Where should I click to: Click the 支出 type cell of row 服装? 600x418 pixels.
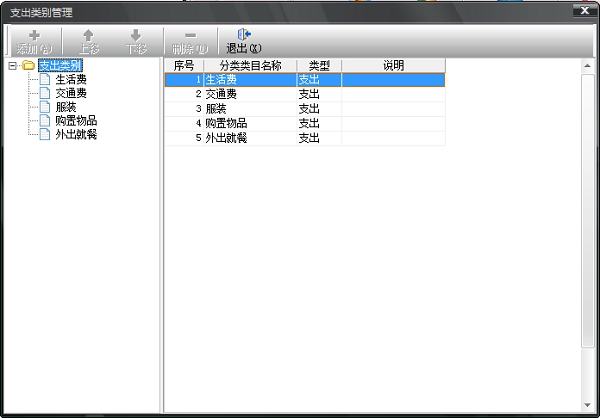[319, 109]
